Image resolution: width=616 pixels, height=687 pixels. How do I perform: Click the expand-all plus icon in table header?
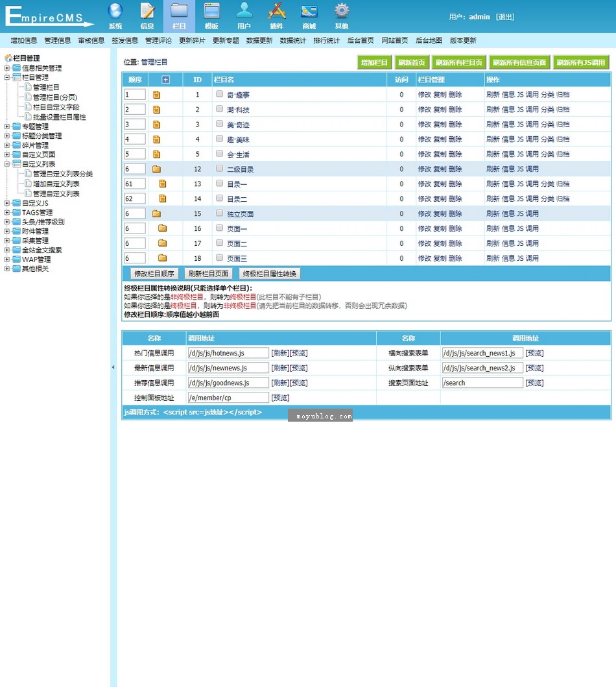tap(165, 80)
